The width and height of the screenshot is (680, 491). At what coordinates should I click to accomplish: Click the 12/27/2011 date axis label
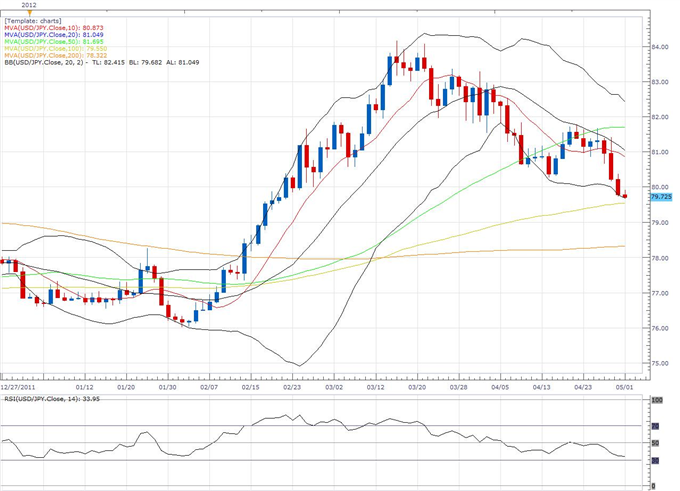pos(18,385)
